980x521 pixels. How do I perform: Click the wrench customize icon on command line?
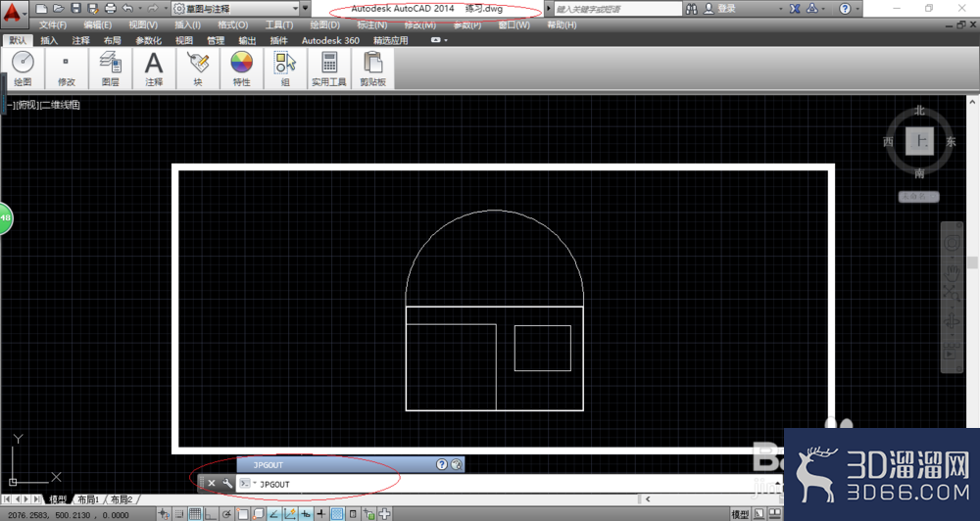tap(227, 483)
